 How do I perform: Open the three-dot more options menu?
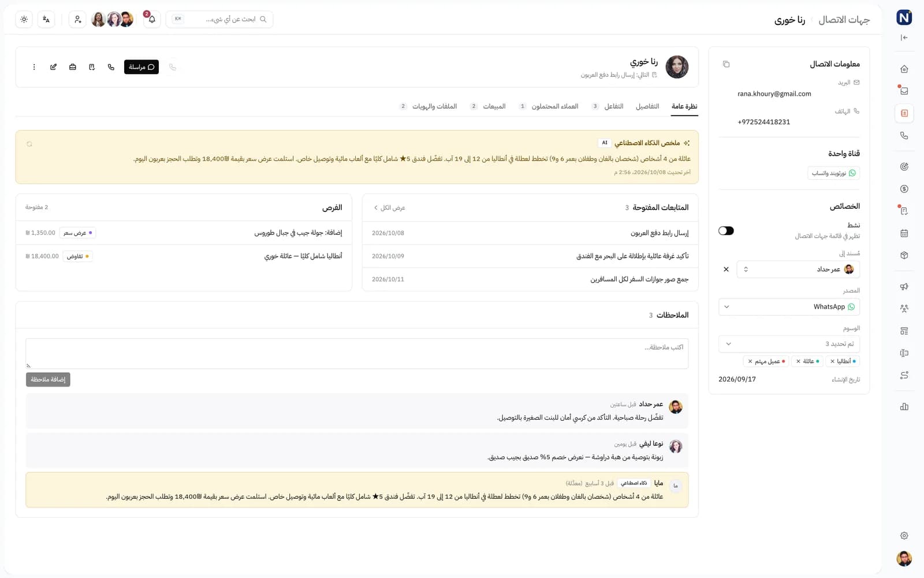[34, 67]
